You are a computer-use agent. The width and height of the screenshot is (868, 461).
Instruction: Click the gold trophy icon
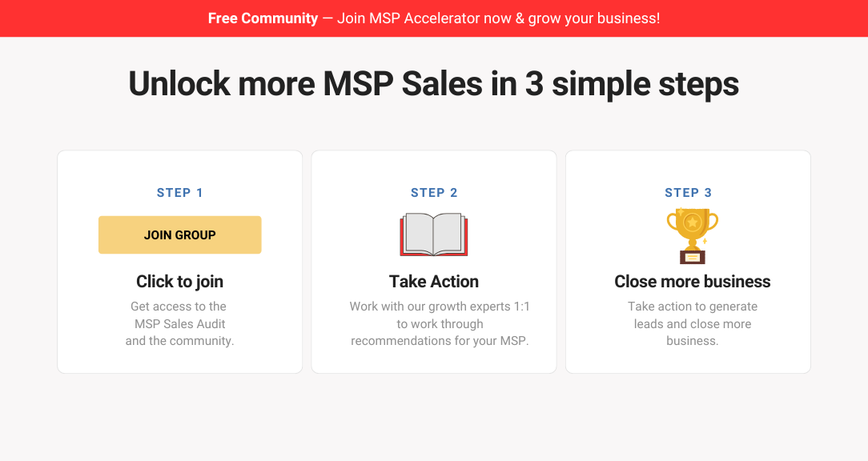point(692,236)
